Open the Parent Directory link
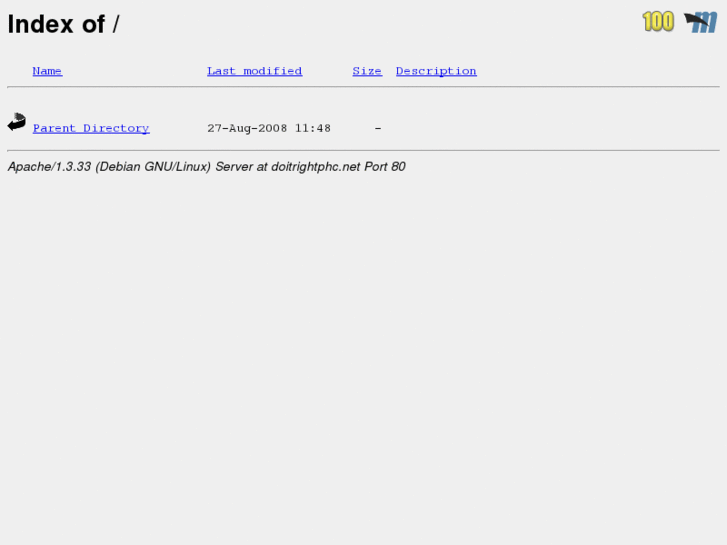727x545 pixels. pyautogui.click(x=91, y=128)
